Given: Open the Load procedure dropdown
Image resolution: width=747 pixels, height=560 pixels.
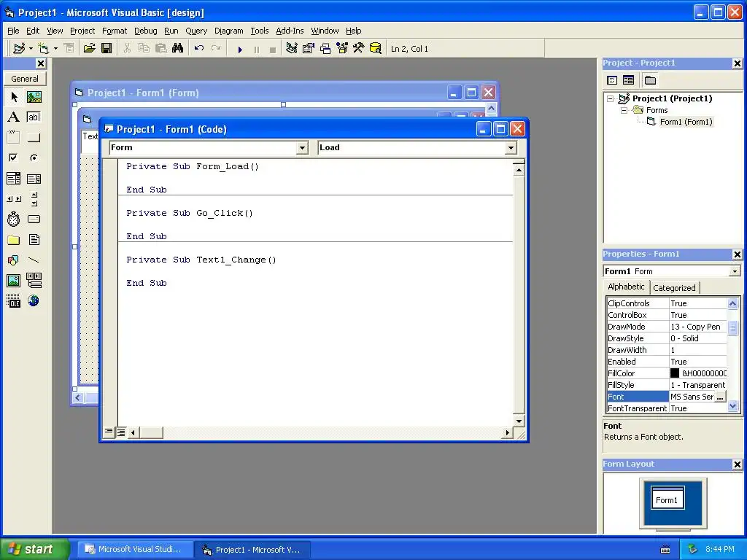Looking at the screenshot, I should (511, 148).
